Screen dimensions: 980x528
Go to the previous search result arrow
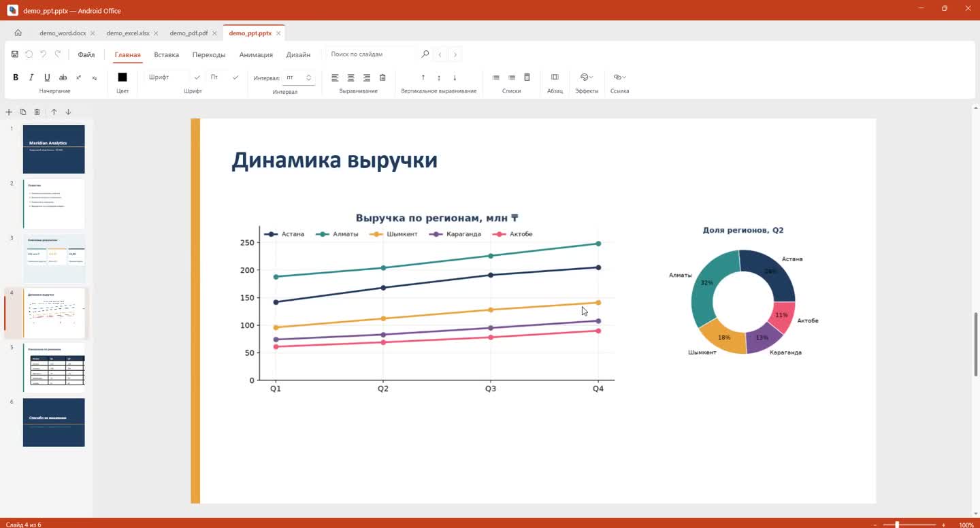(440, 54)
